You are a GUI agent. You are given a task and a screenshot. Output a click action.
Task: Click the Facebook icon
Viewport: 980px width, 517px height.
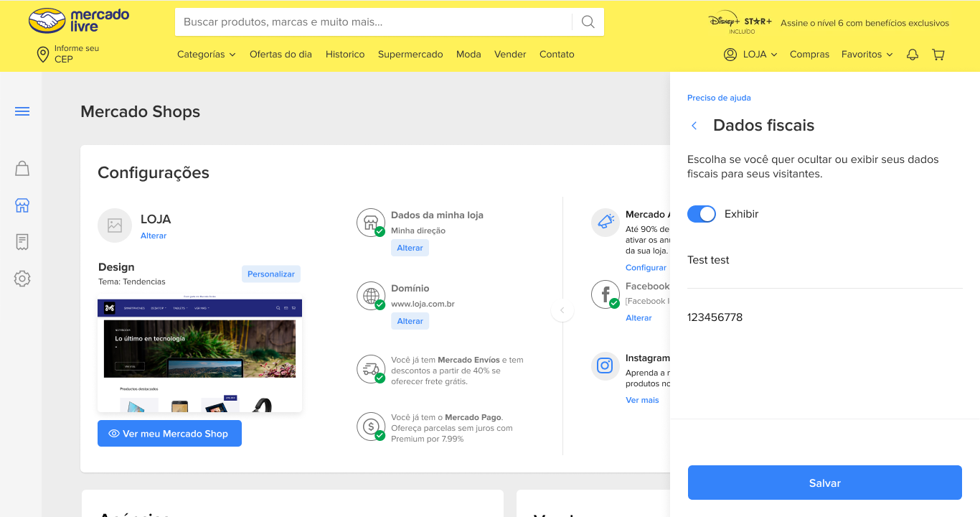pyautogui.click(x=606, y=294)
